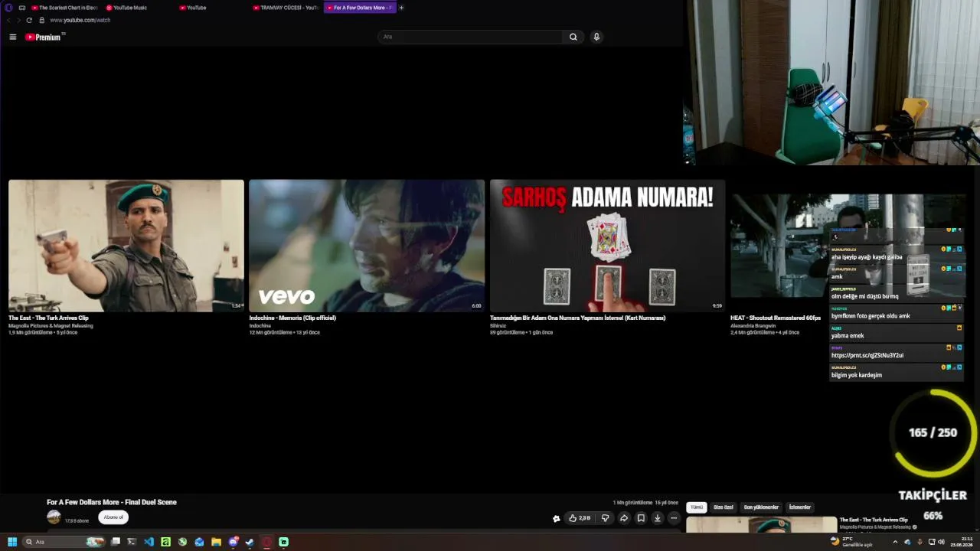Viewport: 980px width, 551px height.
Task: Switch to The Scariest Chart tab
Action: pos(64,8)
